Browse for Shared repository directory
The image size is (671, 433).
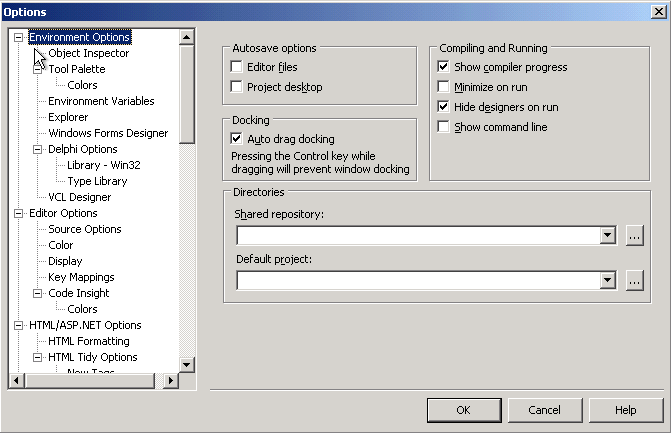pyautogui.click(x=635, y=236)
